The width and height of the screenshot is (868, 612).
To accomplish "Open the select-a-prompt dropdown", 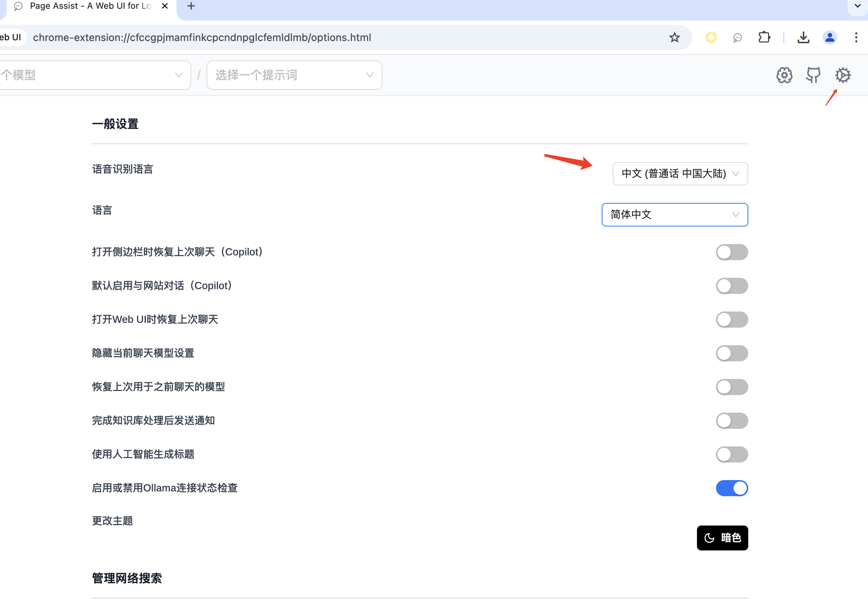I will point(294,75).
